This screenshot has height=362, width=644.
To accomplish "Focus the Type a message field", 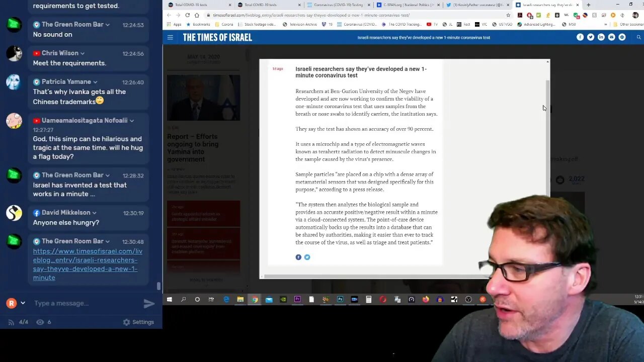I will click(x=86, y=303).
